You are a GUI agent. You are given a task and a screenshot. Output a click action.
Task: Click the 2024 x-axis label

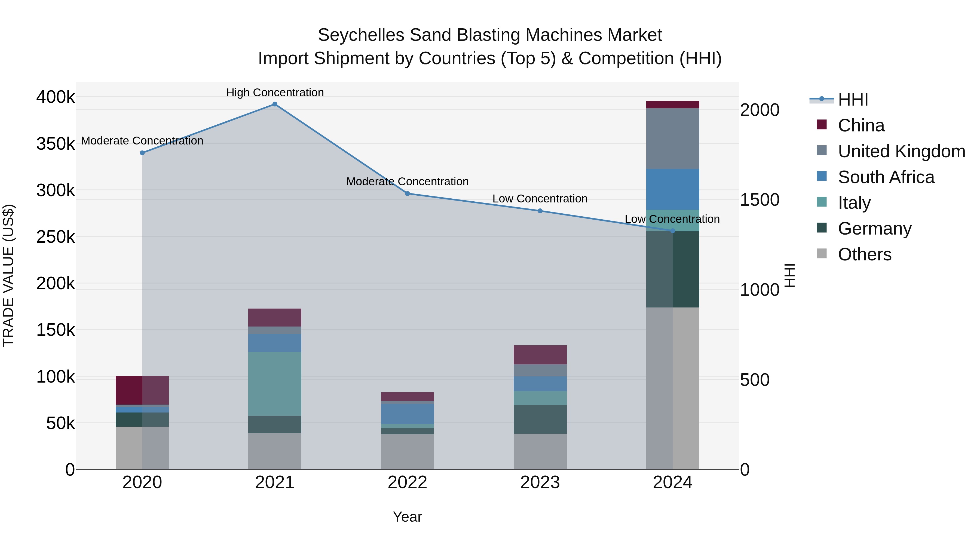(x=673, y=482)
